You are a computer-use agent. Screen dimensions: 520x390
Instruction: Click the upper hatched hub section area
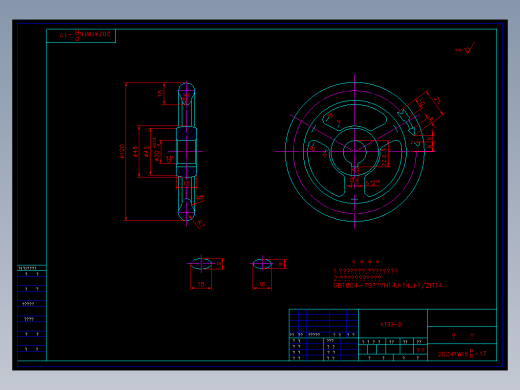186,134
